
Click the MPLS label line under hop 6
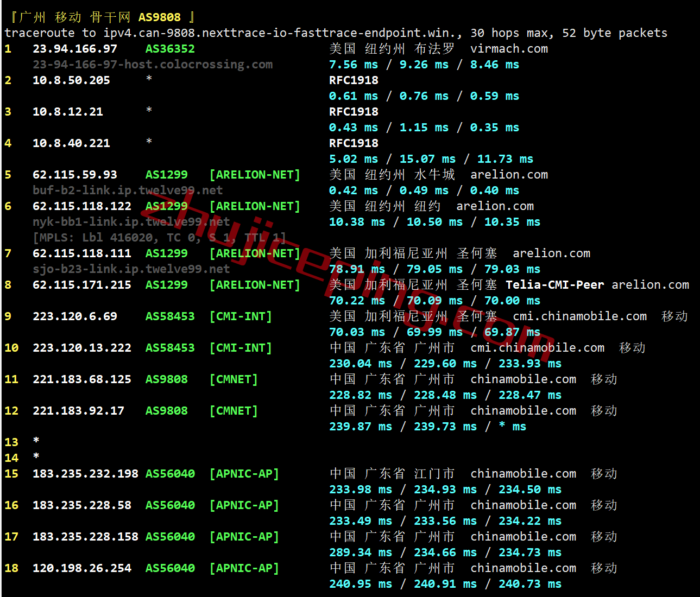(159, 238)
